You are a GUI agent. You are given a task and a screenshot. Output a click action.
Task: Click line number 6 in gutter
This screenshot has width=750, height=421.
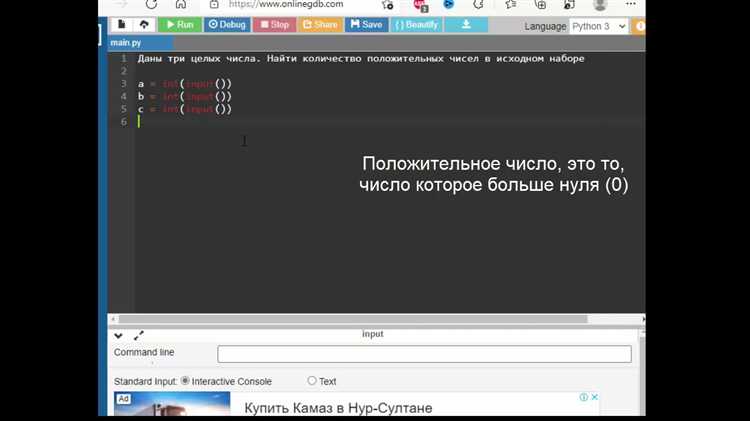pos(124,122)
